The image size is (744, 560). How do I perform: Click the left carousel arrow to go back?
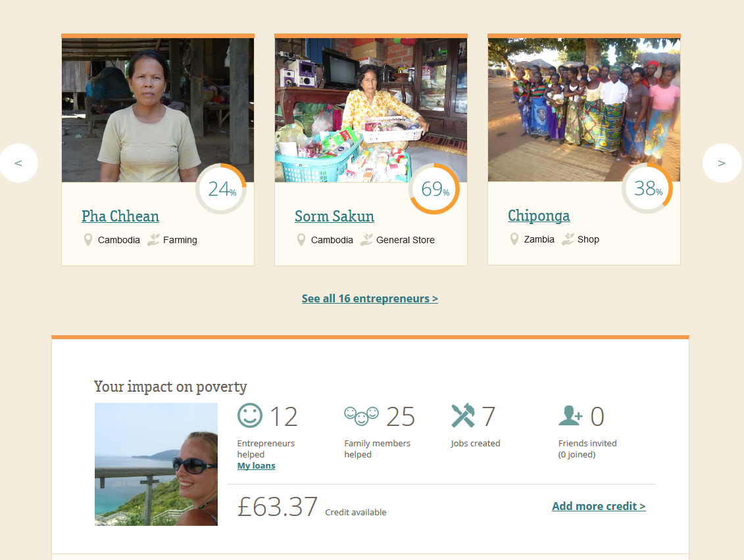pyautogui.click(x=19, y=162)
